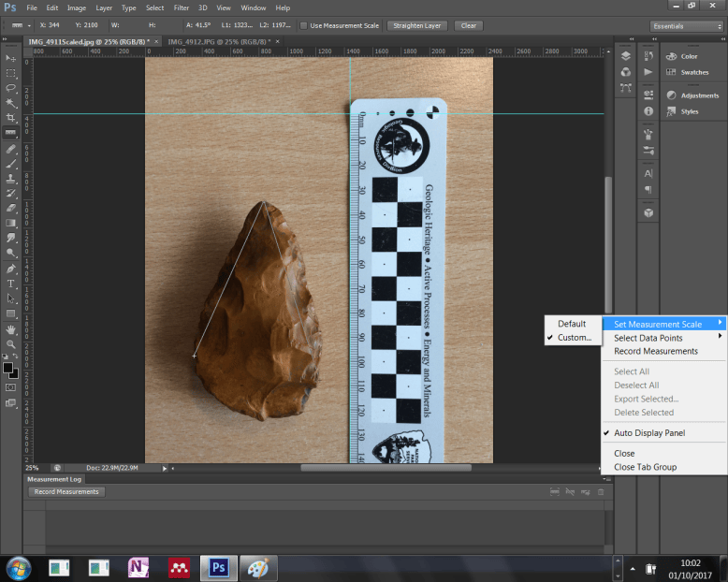This screenshot has width=728, height=582.
Task: Enable Use Measurement Scale checkbox
Action: pos(303,26)
